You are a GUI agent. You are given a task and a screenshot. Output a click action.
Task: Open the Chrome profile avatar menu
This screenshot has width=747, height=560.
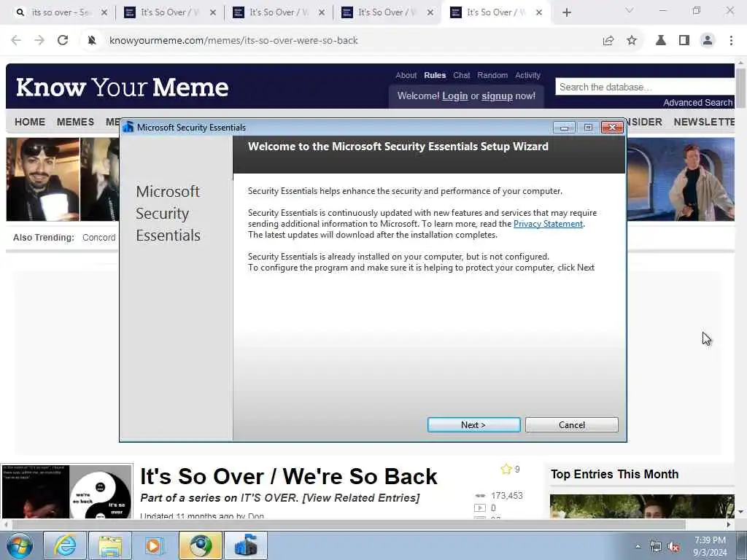[x=708, y=41]
